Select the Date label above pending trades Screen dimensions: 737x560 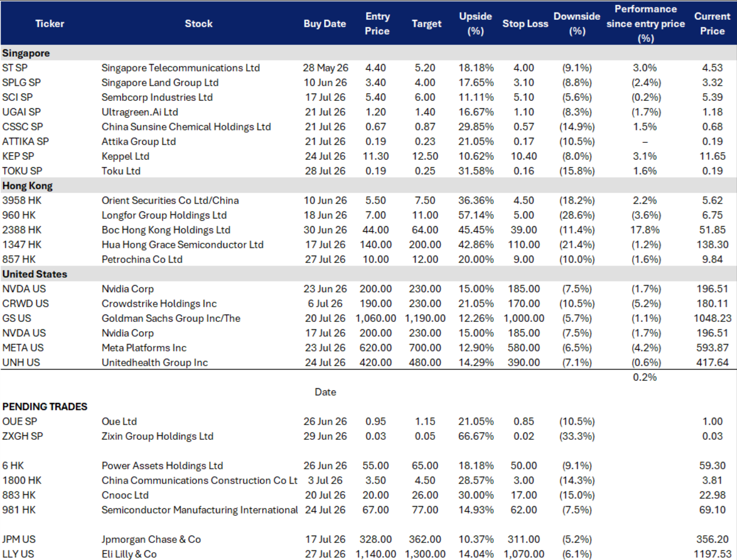[325, 392]
